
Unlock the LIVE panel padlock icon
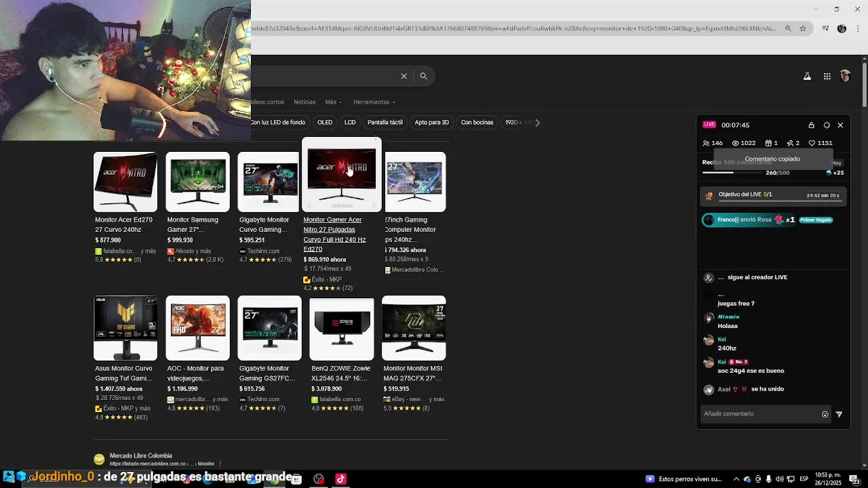pos(811,125)
